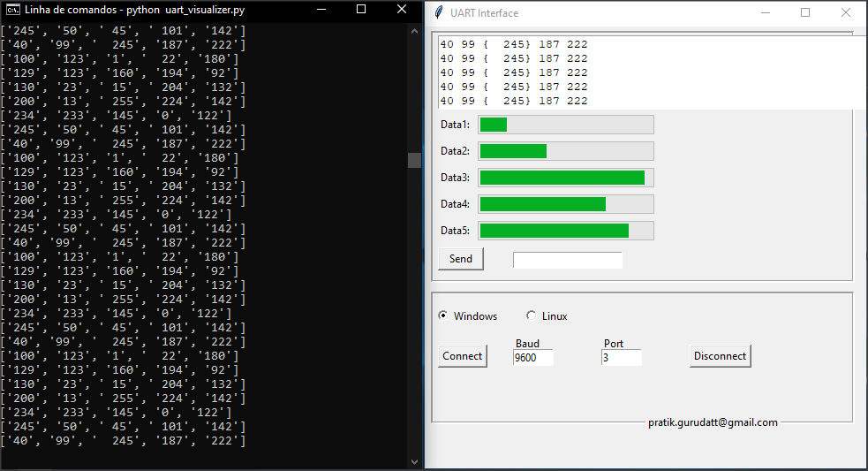Image resolution: width=868 pixels, height=471 pixels.
Task: Click the Port label above its field
Action: coord(614,344)
